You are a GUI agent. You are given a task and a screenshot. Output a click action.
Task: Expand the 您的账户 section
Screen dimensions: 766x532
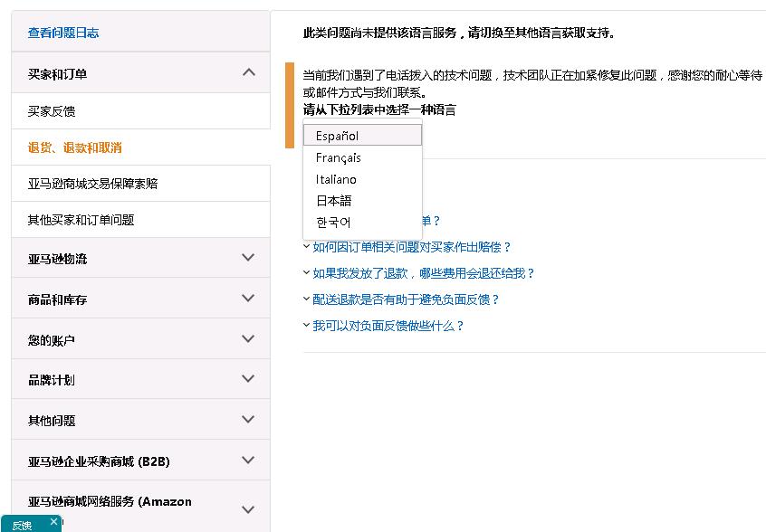tap(249, 339)
